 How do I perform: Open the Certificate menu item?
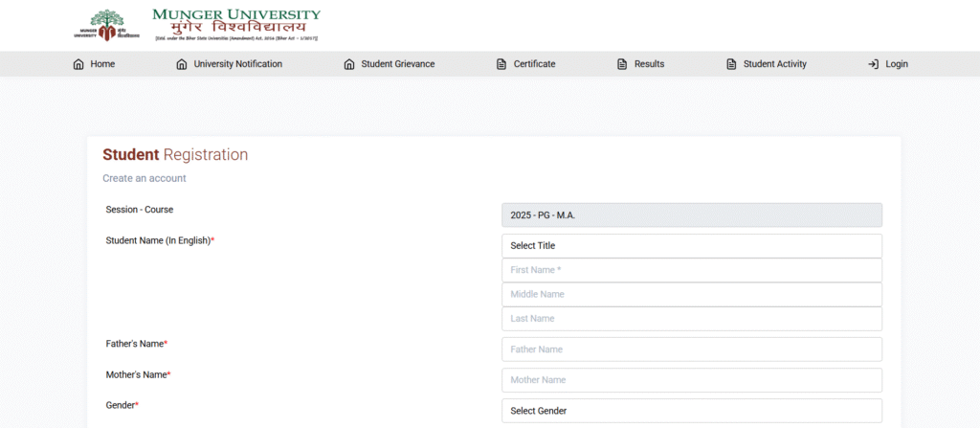[x=534, y=64]
